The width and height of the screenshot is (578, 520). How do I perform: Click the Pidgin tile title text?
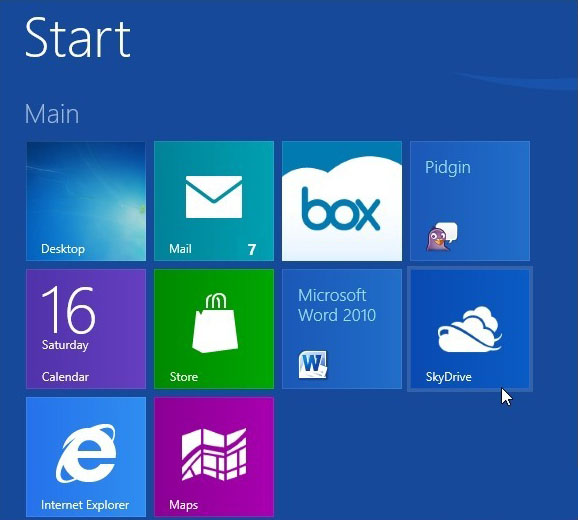click(448, 168)
